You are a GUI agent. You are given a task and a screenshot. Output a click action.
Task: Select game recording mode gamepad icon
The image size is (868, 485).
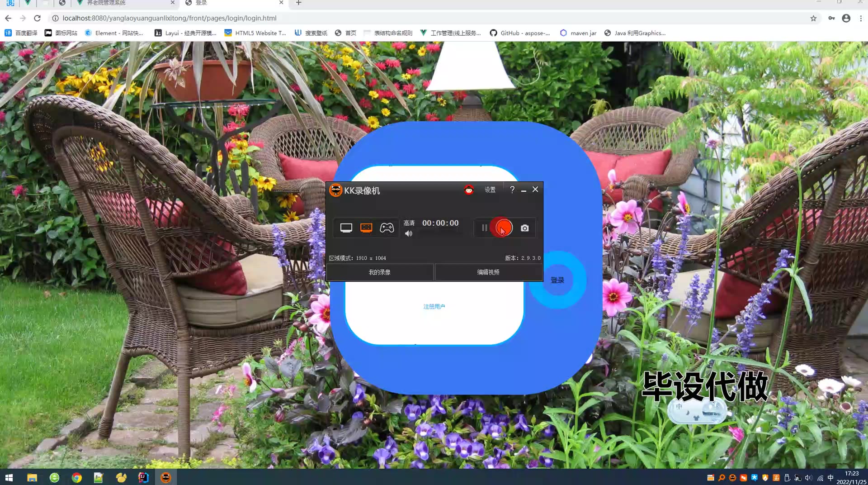point(387,228)
